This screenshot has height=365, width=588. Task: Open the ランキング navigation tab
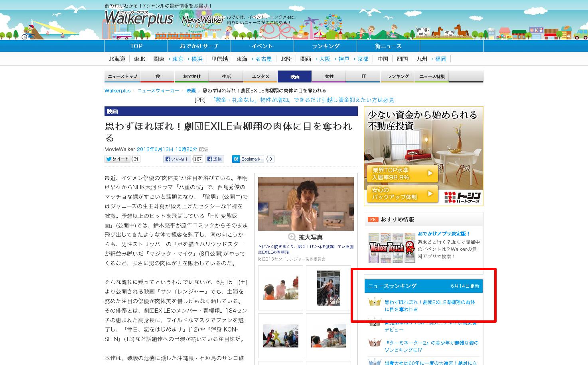(326, 46)
